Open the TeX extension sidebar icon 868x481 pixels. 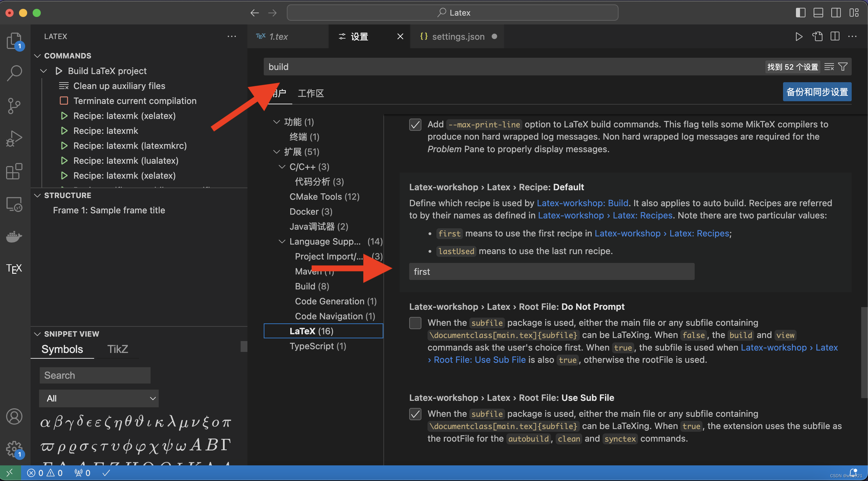pyautogui.click(x=14, y=268)
